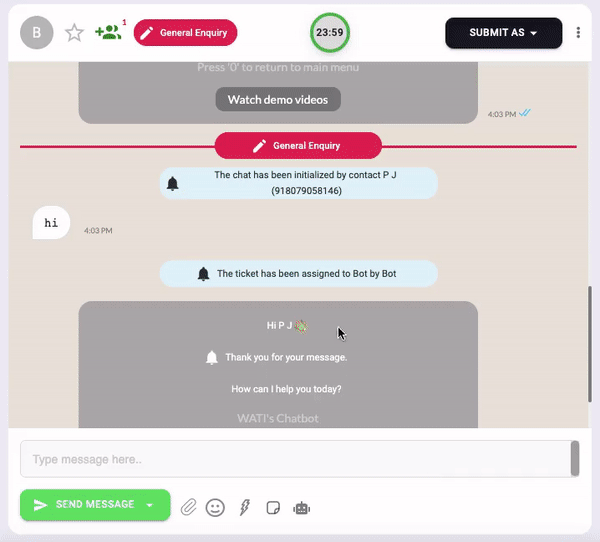Open the add team members icon
600x542 pixels.
(x=108, y=32)
